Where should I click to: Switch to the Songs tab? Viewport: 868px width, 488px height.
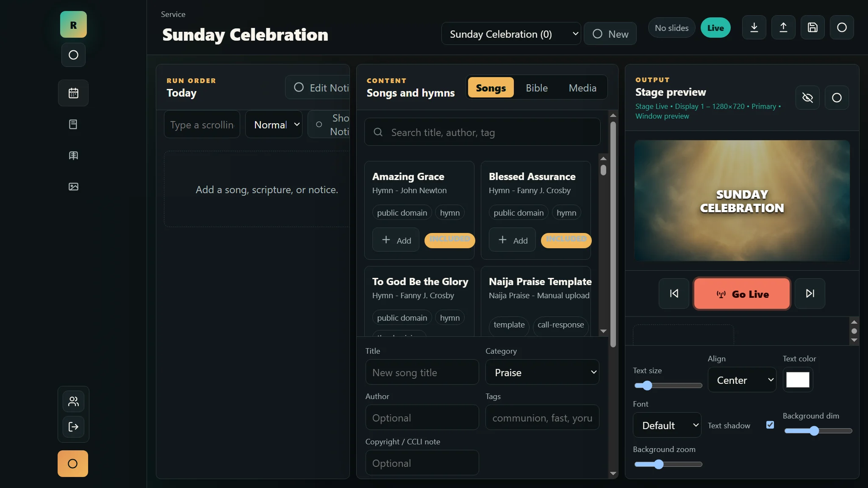click(491, 88)
